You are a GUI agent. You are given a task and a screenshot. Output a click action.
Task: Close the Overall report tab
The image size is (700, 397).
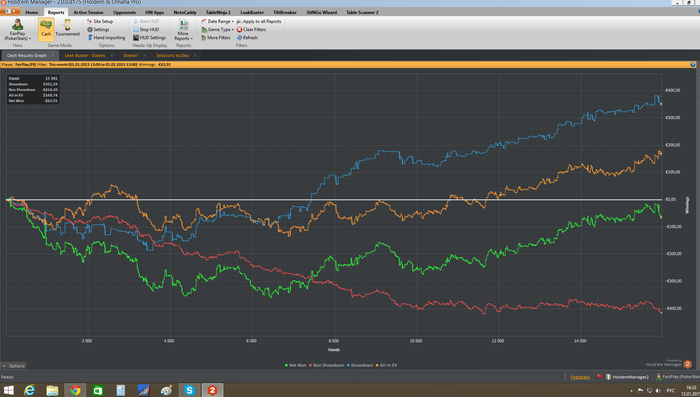pyautogui.click(x=145, y=55)
